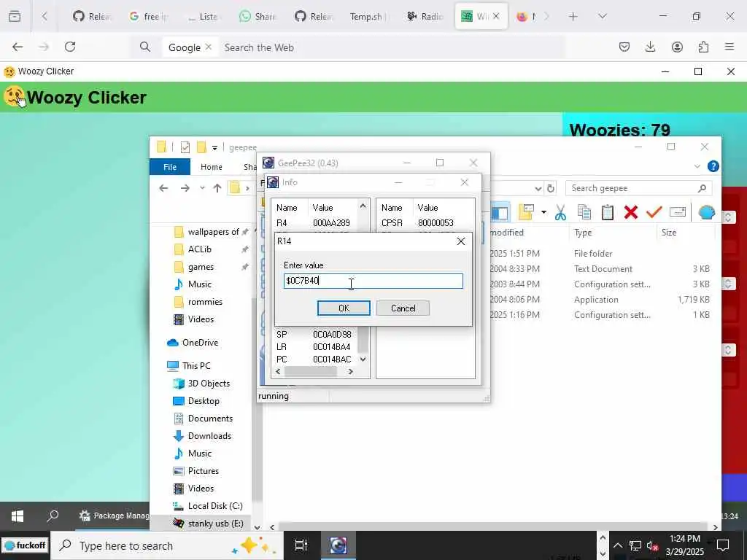The image size is (747, 560).
Task: Confirm R14 value with OK button
Action: point(344,308)
